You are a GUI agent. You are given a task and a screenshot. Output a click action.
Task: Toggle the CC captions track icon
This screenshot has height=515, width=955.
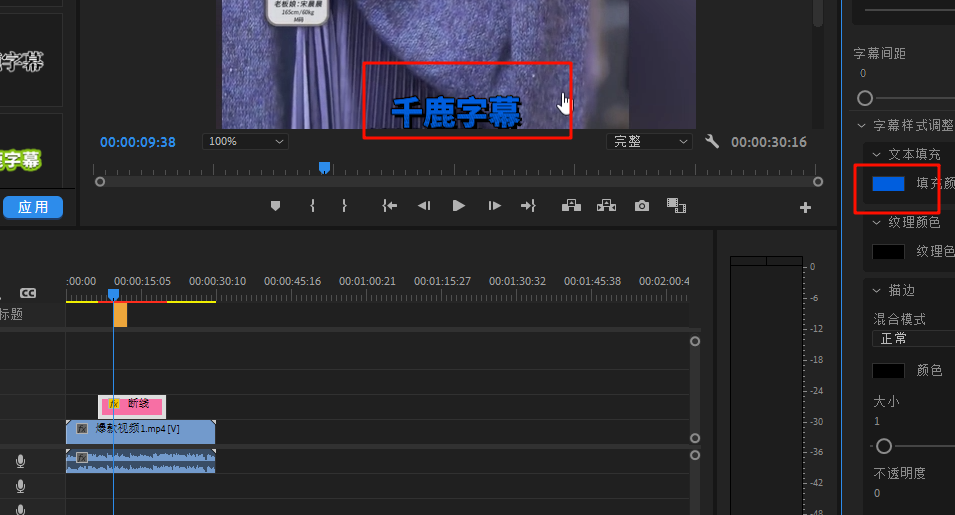pyautogui.click(x=28, y=293)
